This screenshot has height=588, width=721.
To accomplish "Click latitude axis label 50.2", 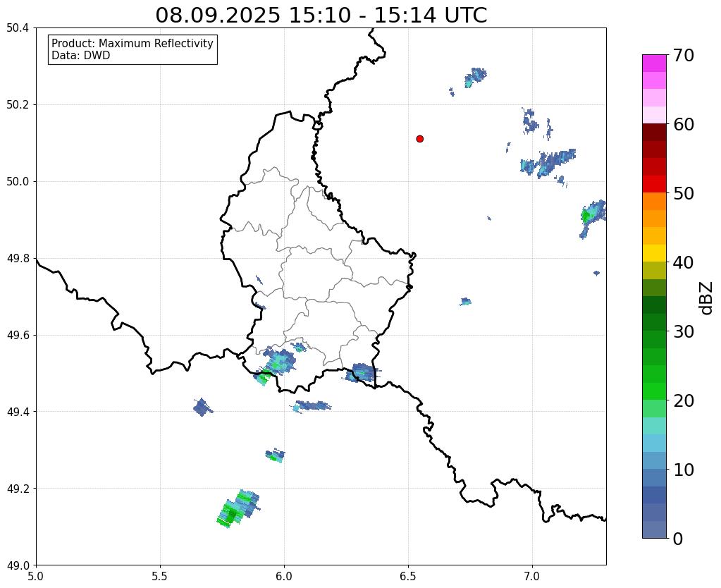I will click(18, 105).
